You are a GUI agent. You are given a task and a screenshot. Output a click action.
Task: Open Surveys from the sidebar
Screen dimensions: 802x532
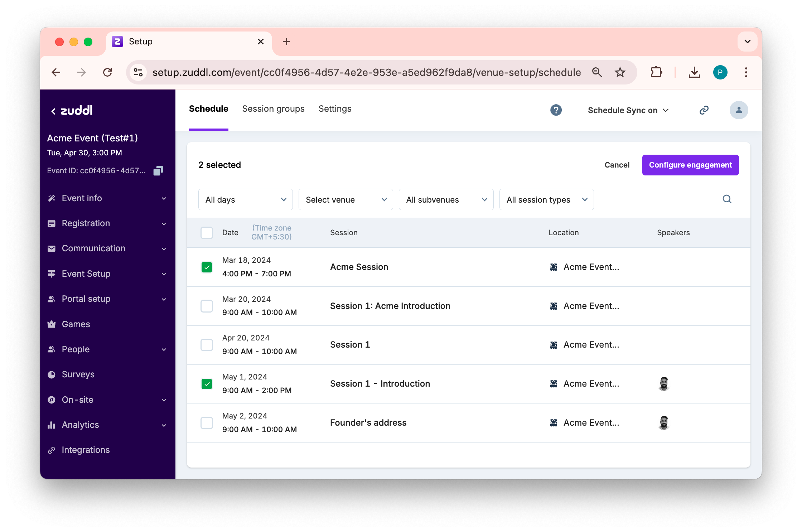[x=78, y=374]
